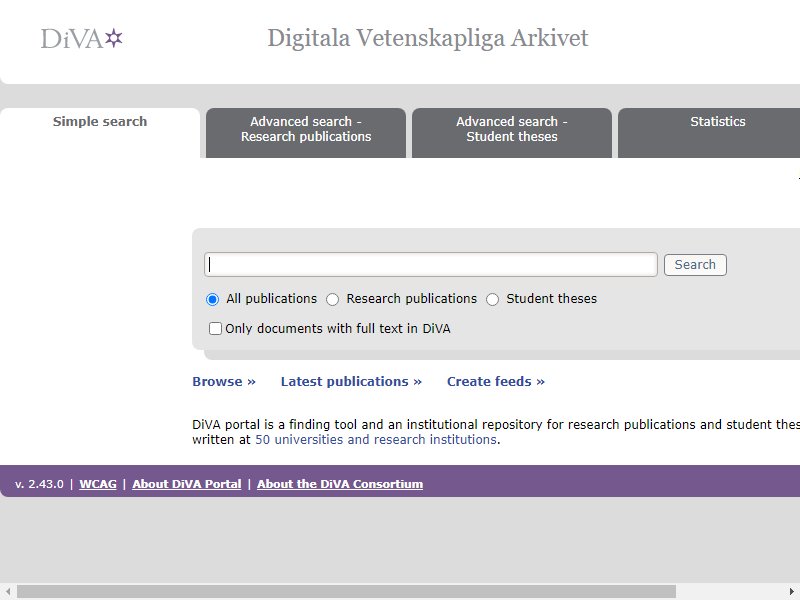The height and width of the screenshot is (600, 800).
Task: Switch to Advanced search - Research publications tab
Action: click(x=306, y=133)
